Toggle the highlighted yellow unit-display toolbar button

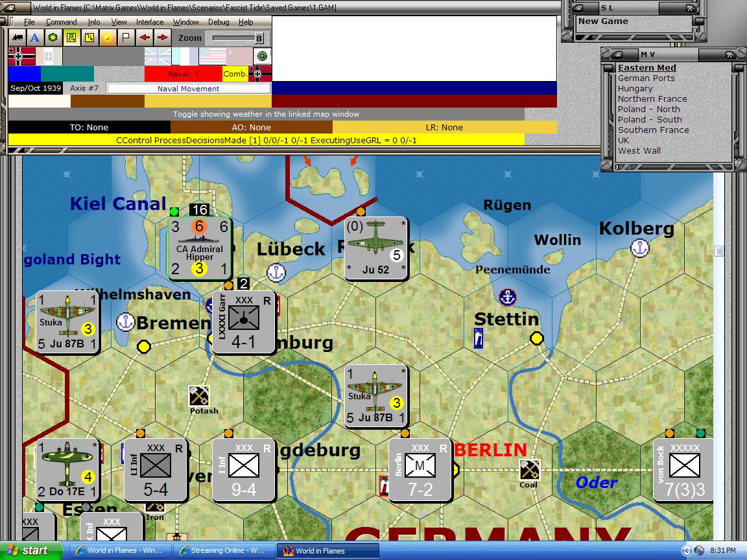click(x=71, y=38)
